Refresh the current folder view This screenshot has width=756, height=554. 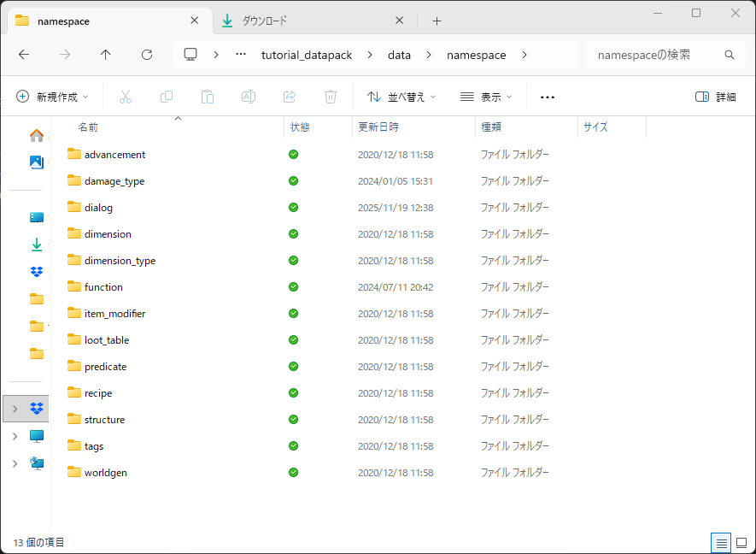pos(146,54)
